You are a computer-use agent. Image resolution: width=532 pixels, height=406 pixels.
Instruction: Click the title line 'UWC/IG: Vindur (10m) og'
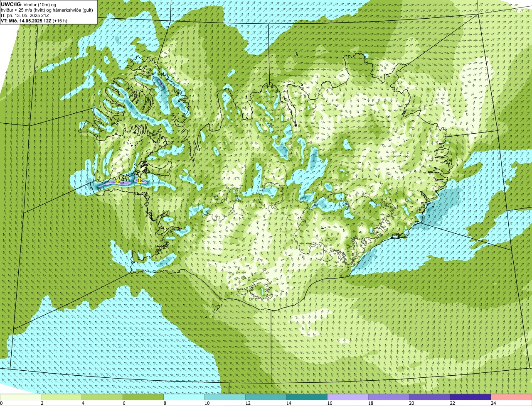[29, 5]
